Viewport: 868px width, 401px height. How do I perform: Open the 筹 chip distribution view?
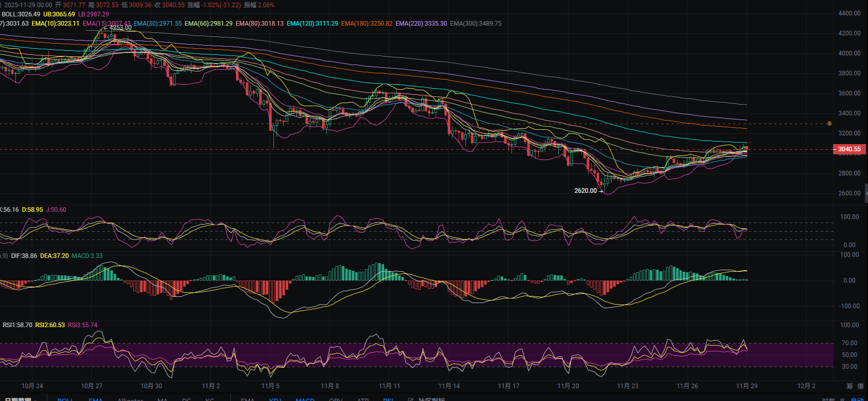(x=850, y=386)
